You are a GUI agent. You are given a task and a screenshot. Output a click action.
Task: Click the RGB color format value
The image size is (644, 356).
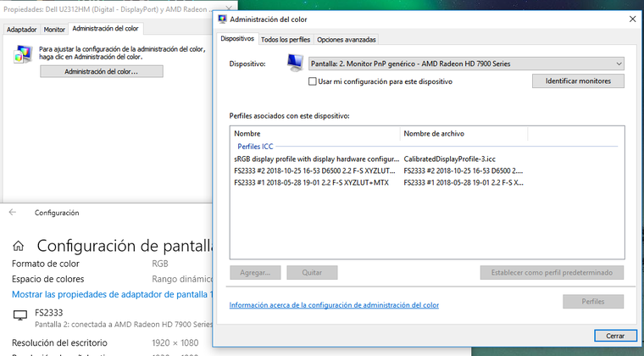tap(160, 264)
